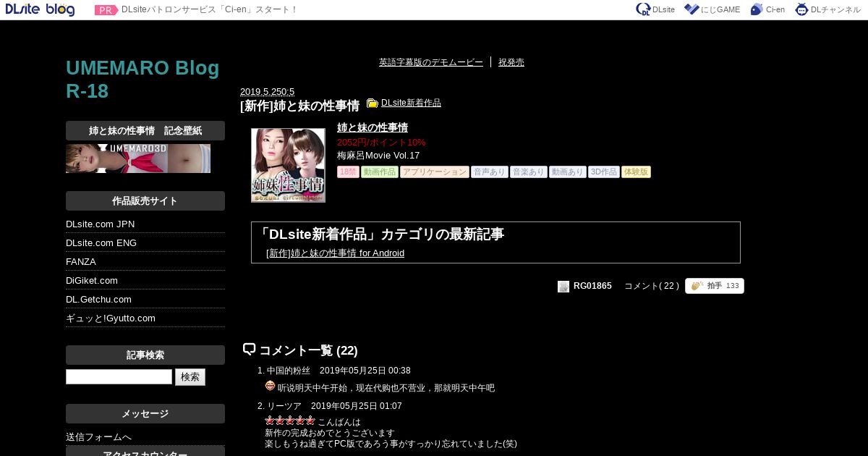Image resolution: width=868 pixels, height=456 pixels.
Task: Click the 動画あり tag
Action: coord(567,172)
